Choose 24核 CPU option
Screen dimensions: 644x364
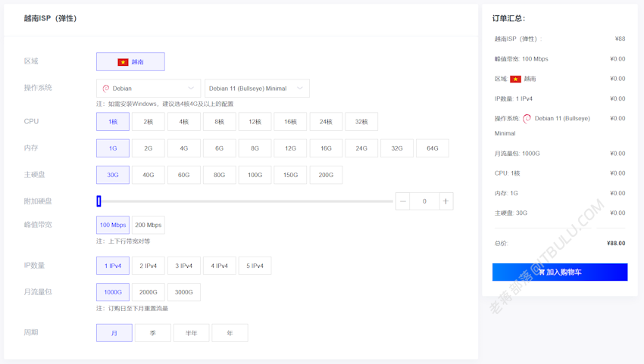(x=326, y=122)
